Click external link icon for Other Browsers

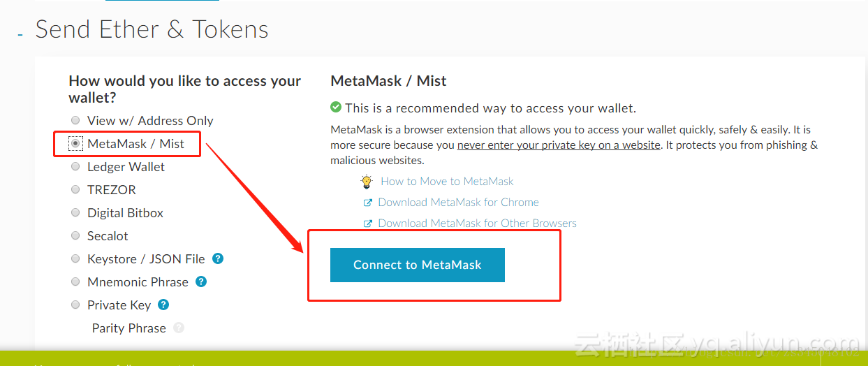[x=368, y=224]
